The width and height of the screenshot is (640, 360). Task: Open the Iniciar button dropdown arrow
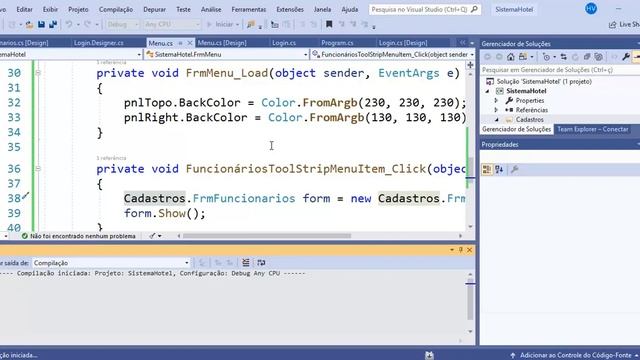pos(237,24)
